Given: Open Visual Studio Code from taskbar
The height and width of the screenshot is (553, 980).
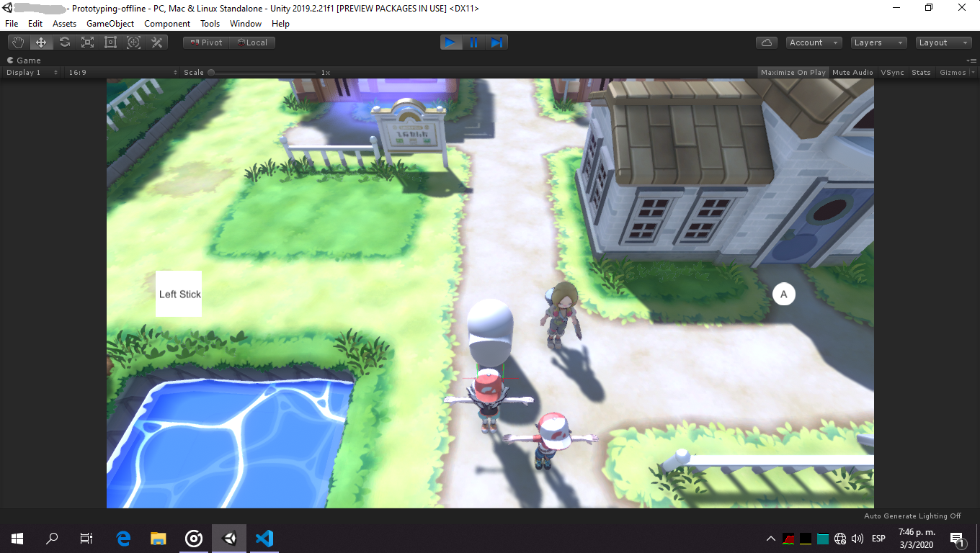Looking at the screenshot, I should [x=264, y=539].
